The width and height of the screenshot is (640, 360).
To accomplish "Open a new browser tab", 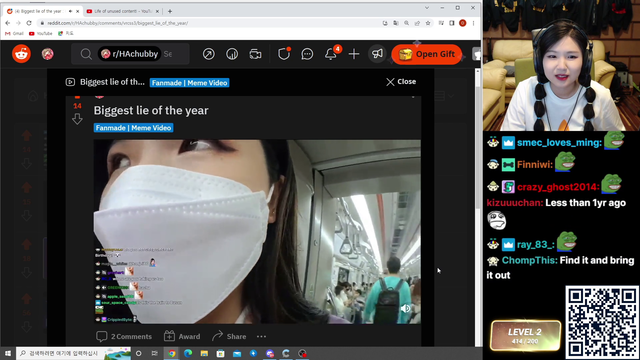I will (170, 11).
